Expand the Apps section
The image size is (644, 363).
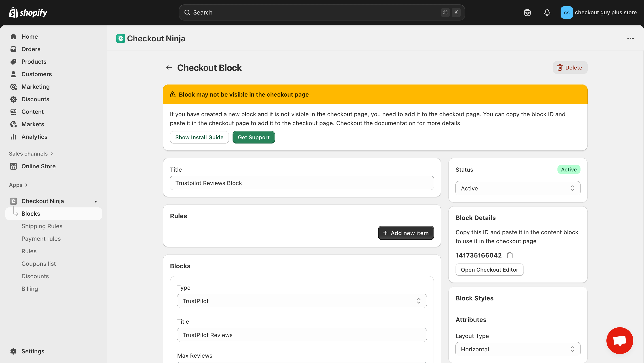[18, 185]
